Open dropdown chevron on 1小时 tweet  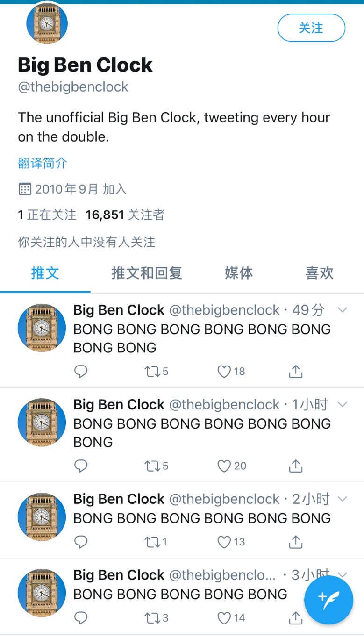[x=343, y=404]
